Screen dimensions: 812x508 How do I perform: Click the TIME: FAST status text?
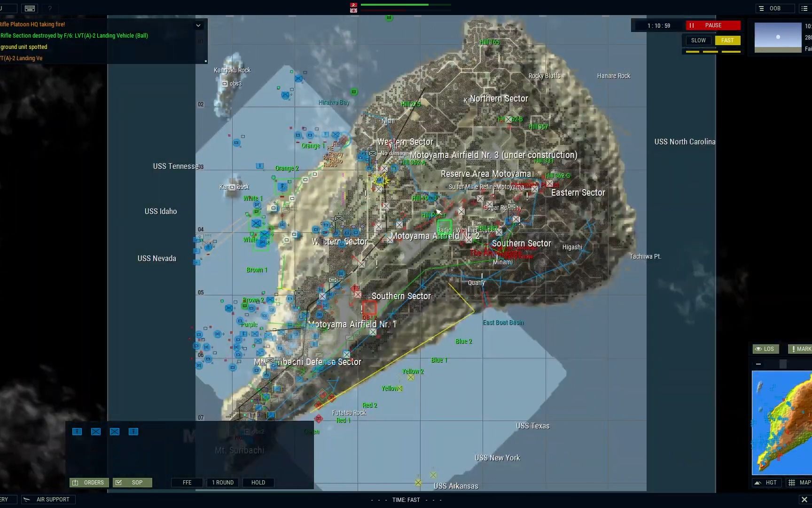point(406,500)
